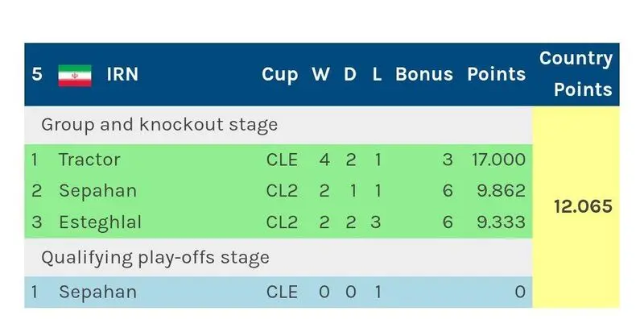The width and height of the screenshot is (644, 336).
Task: Click Tractor's 17.000 points value
Action: pyautogui.click(x=498, y=160)
